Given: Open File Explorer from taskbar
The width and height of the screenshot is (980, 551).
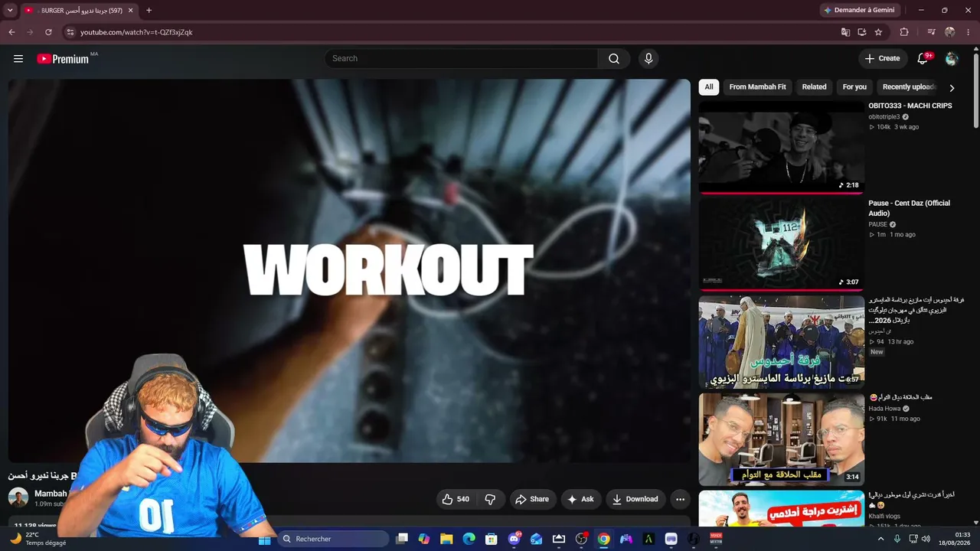Looking at the screenshot, I should (x=446, y=540).
